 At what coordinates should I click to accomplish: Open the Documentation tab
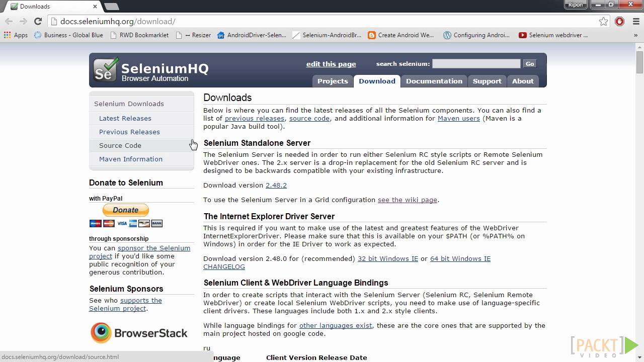pyautogui.click(x=434, y=81)
